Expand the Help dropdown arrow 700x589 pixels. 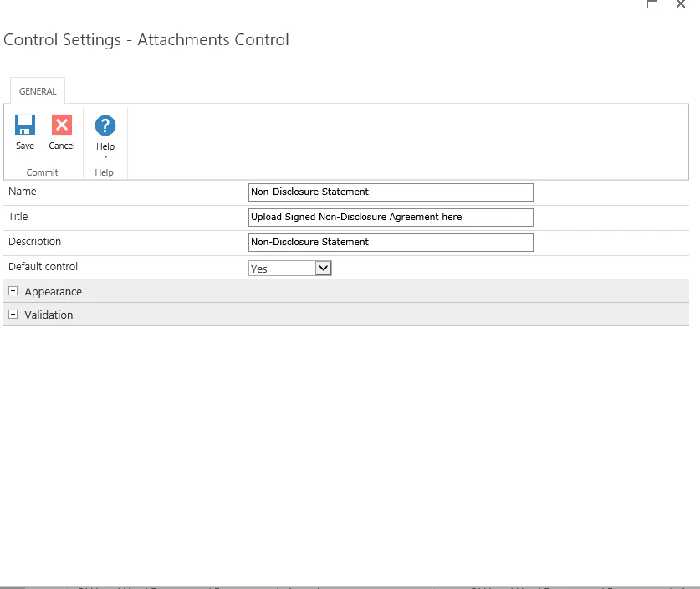click(105, 157)
